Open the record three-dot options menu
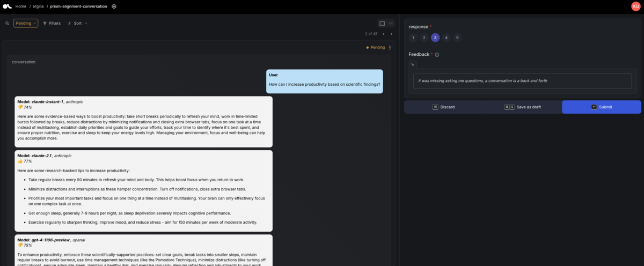The image size is (644, 266). pyautogui.click(x=390, y=47)
